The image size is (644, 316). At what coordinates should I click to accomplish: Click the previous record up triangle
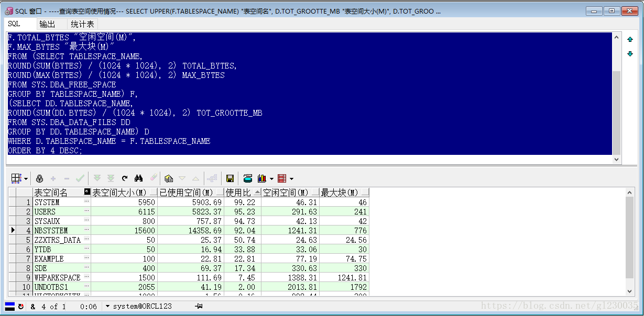(195, 178)
